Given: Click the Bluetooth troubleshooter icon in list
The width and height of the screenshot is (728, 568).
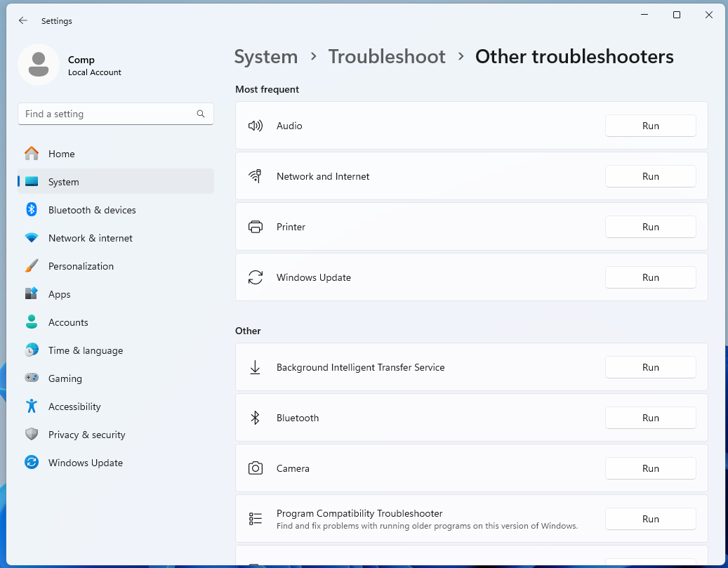Looking at the screenshot, I should [x=256, y=418].
